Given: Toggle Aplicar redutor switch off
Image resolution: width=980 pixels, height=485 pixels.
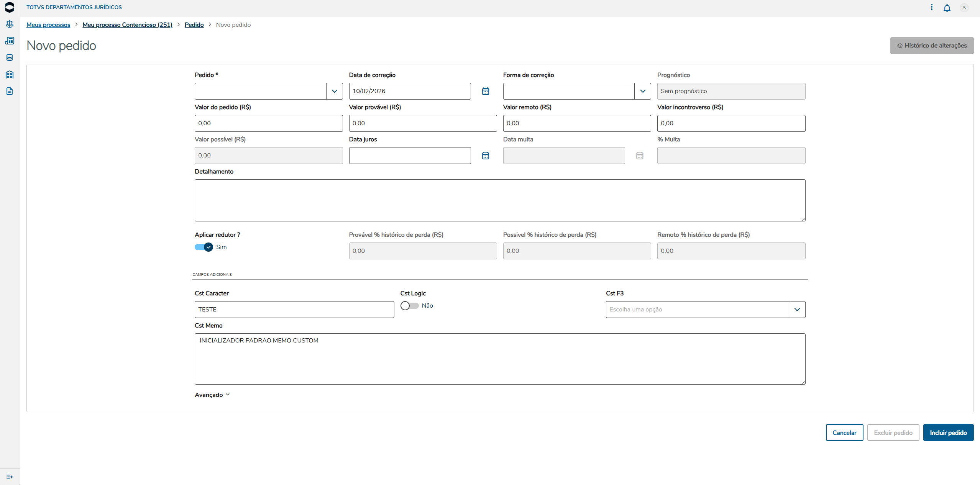Looking at the screenshot, I should (x=204, y=247).
